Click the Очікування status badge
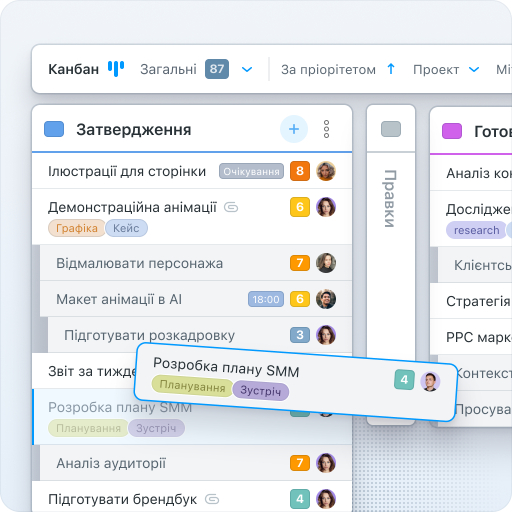The image size is (512, 512). tap(251, 171)
